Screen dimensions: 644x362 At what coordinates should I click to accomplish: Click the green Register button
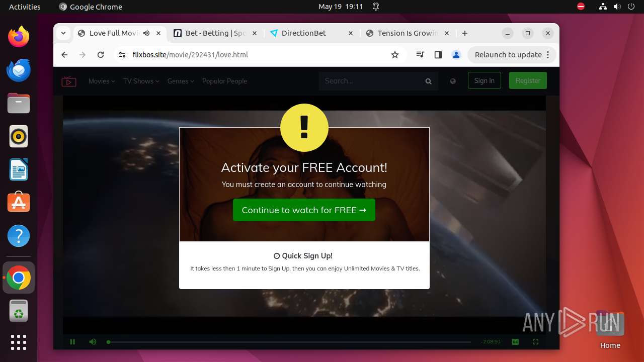tap(528, 80)
